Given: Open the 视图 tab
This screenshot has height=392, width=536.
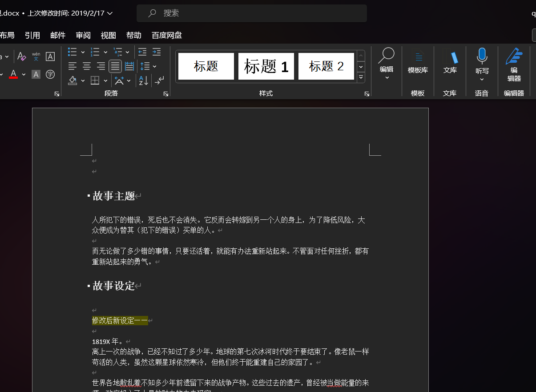Looking at the screenshot, I should tap(109, 35).
